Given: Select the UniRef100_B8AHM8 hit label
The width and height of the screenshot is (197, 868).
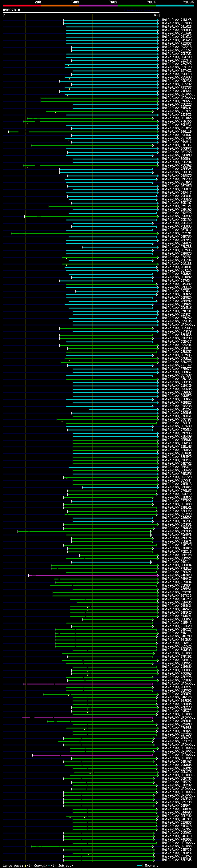Looking at the screenshot, I should (x=177, y=30).
